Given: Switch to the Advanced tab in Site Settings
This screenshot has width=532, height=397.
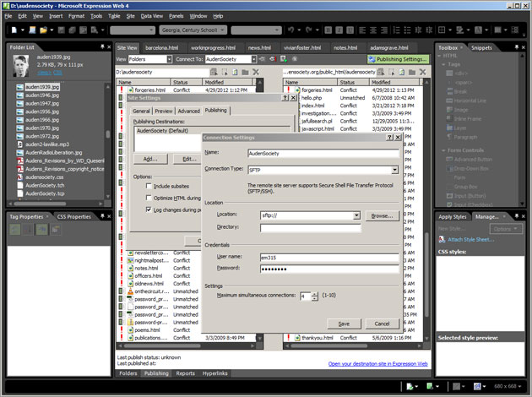Looking at the screenshot, I should (188, 111).
